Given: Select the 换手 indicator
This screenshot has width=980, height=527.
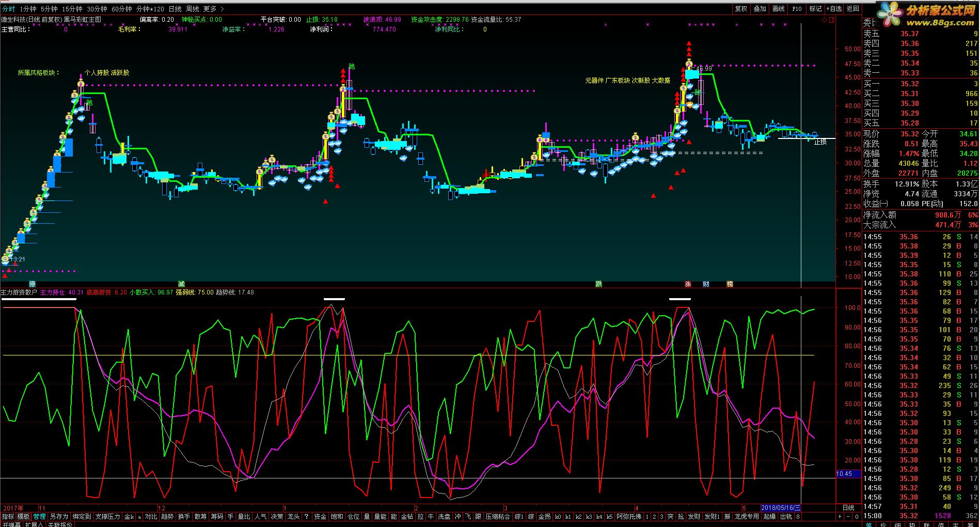Looking at the screenshot, I should 184,517.
